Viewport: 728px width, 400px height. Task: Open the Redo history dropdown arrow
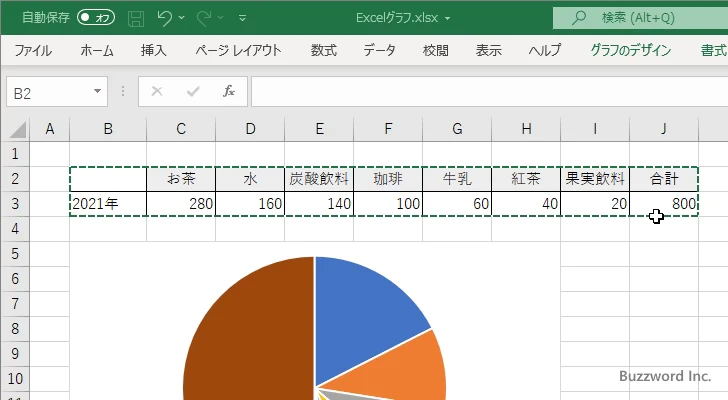pyautogui.click(x=221, y=18)
